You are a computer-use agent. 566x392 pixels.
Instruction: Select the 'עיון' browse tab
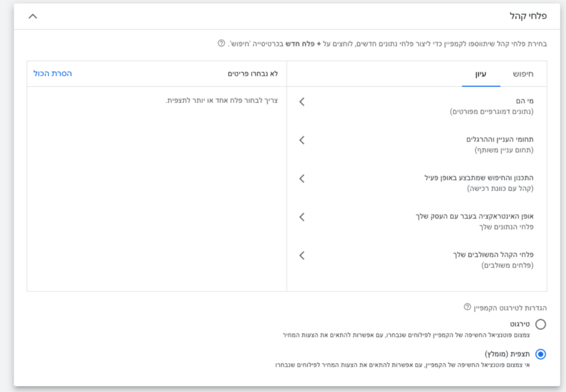[x=481, y=74]
